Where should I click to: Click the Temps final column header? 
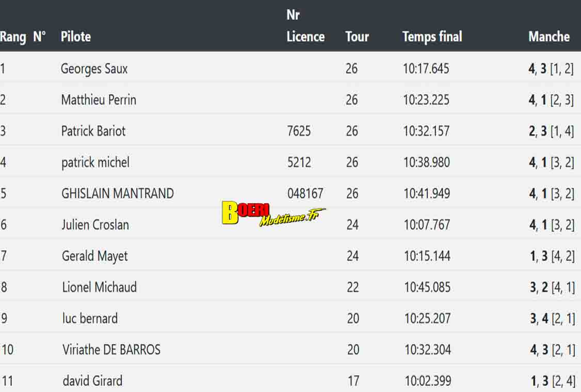click(x=432, y=37)
